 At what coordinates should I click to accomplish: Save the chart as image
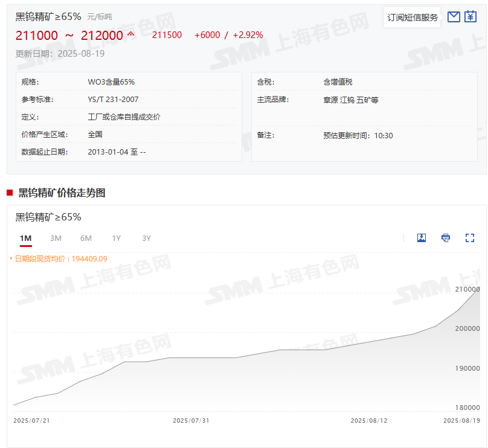pyautogui.click(x=422, y=238)
